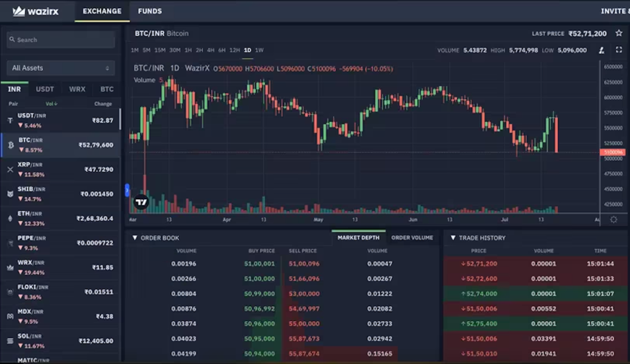Click the XRP coin icon
This screenshot has height=364, width=630.
point(10,170)
